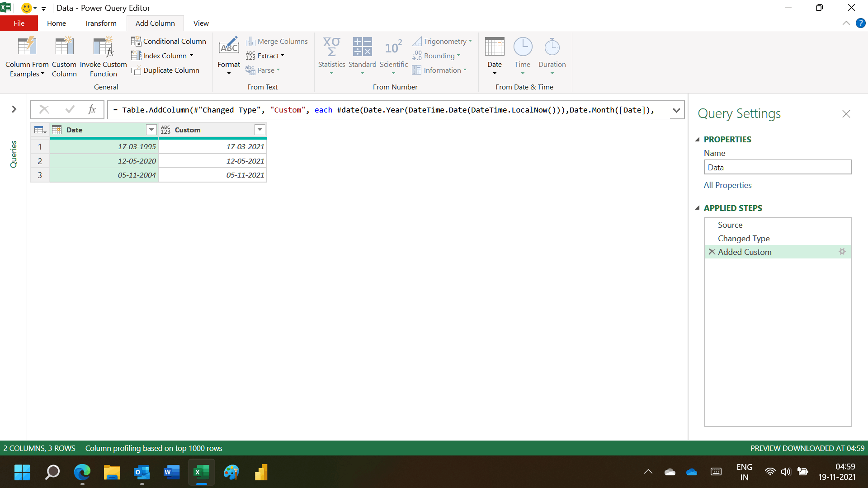
Task: Collapse the PROPERTIES section
Action: 698,140
